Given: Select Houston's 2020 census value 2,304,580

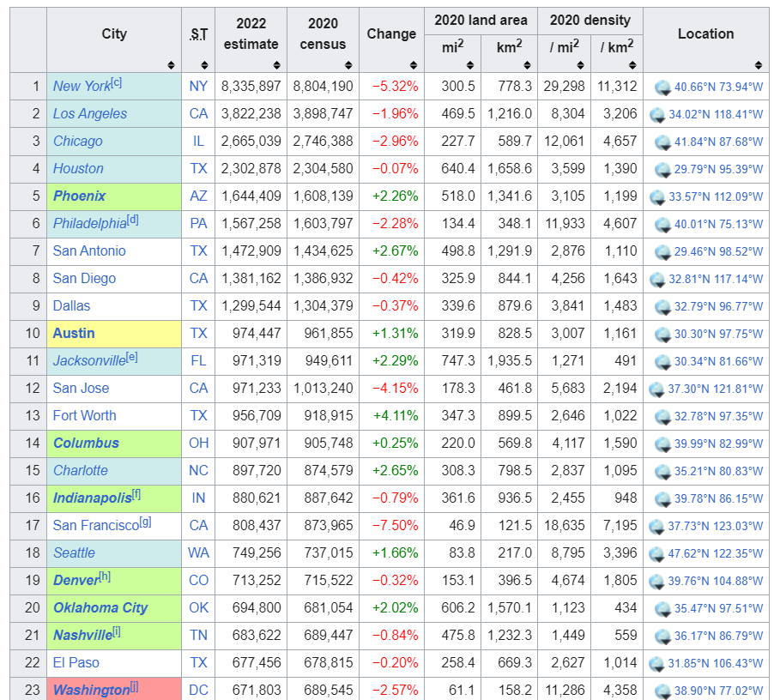Looking at the screenshot, I should (x=323, y=169).
